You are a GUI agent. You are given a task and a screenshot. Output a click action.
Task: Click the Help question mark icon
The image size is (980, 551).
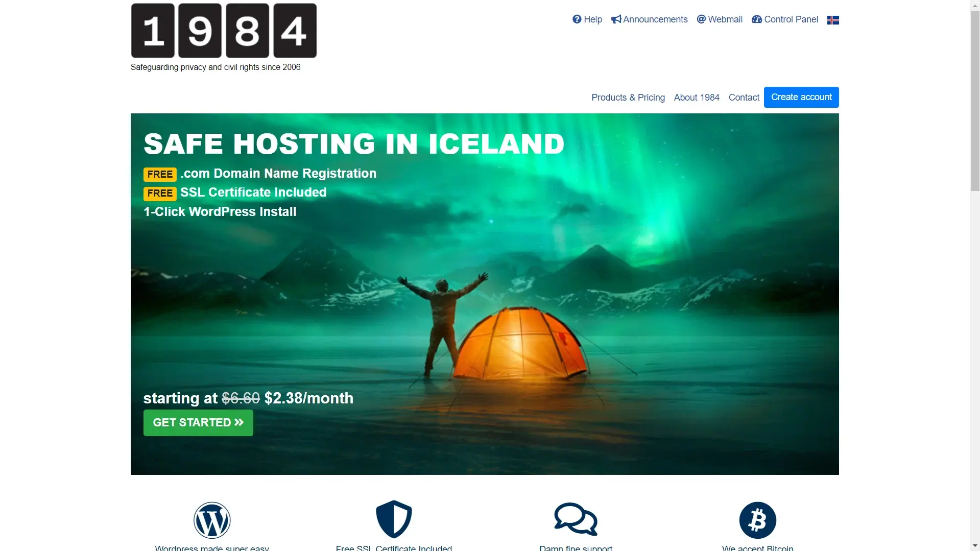577,19
